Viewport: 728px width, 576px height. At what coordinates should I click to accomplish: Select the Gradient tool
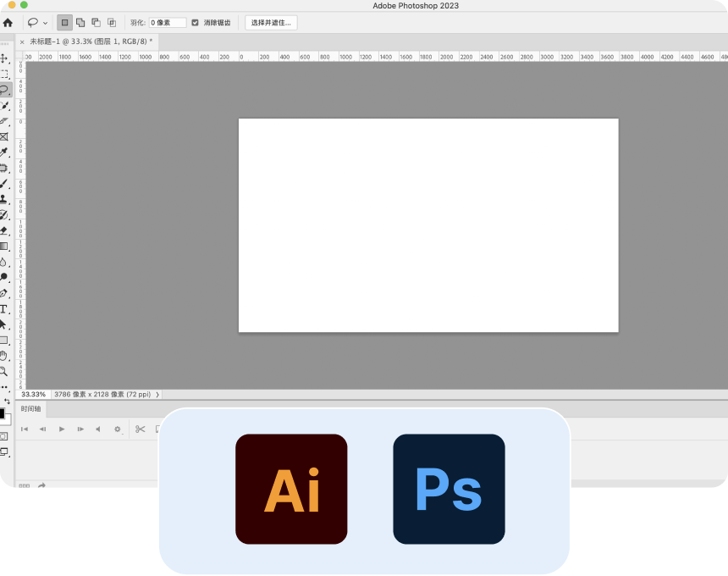pos(4,246)
